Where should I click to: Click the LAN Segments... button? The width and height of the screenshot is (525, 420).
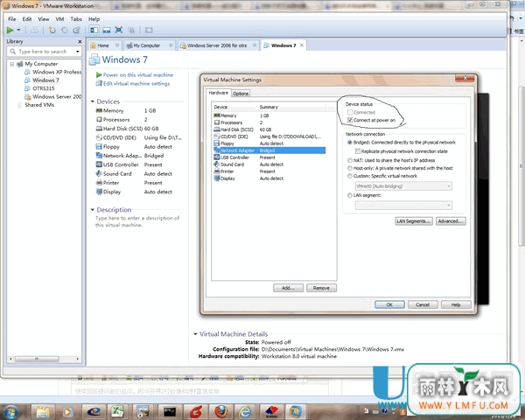414,221
